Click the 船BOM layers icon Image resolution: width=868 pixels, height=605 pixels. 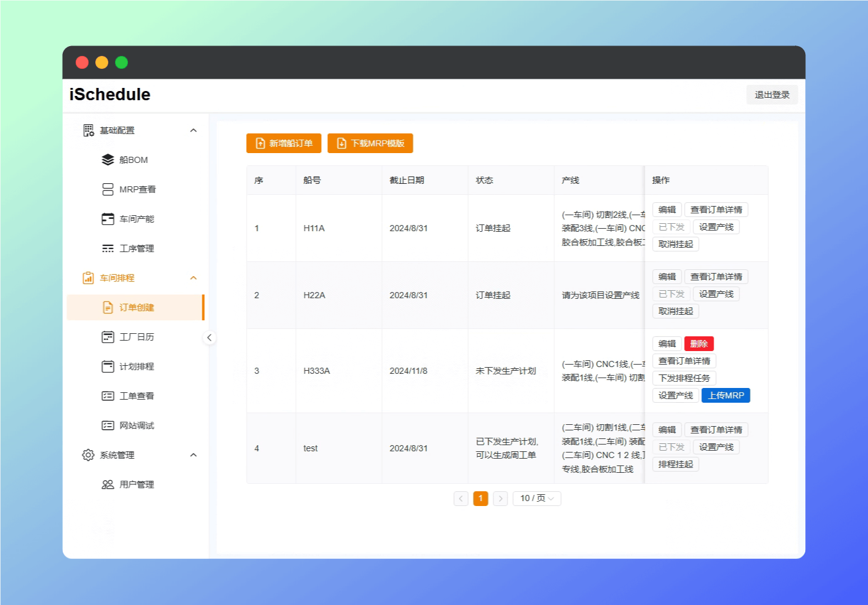[108, 160]
